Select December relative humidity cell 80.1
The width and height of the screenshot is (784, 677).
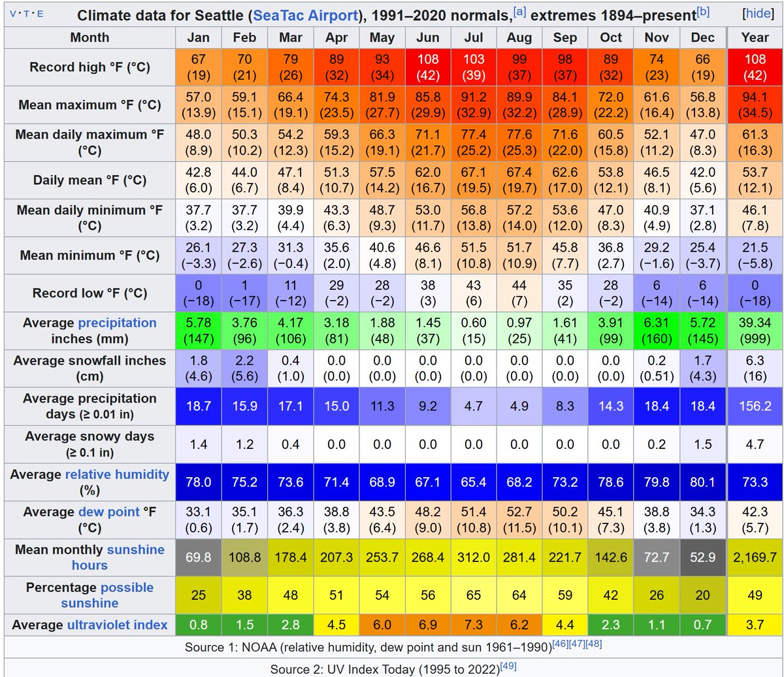tap(702, 482)
